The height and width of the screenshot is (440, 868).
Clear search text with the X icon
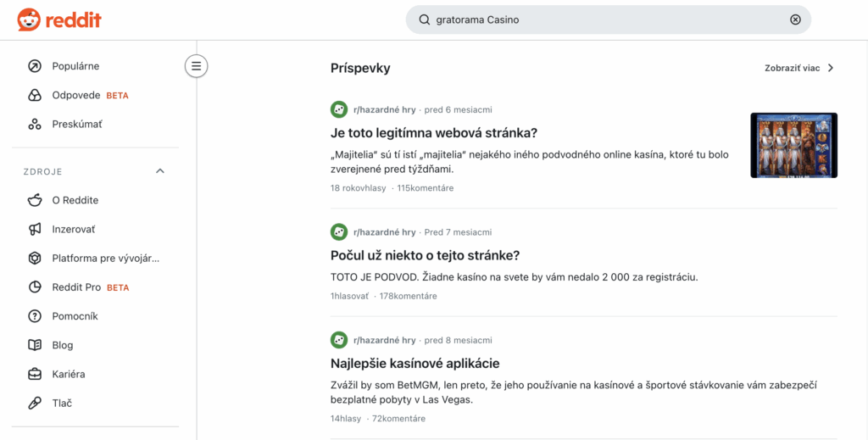tap(794, 19)
